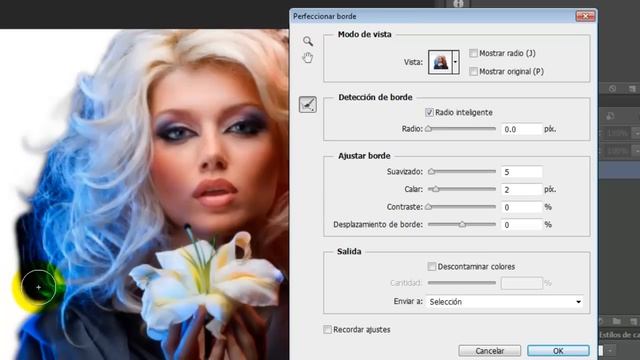Close the Perfeccionar borde dialog
This screenshot has width=640, height=360.
pyautogui.click(x=585, y=16)
